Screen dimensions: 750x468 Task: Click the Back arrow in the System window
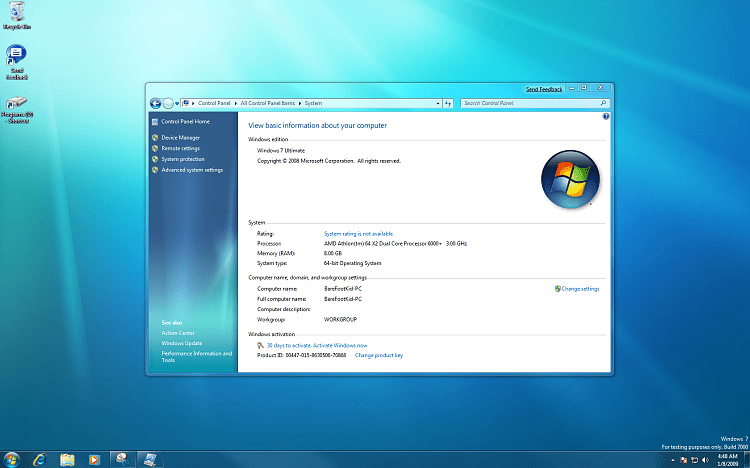pyautogui.click(x=155, y=103)
